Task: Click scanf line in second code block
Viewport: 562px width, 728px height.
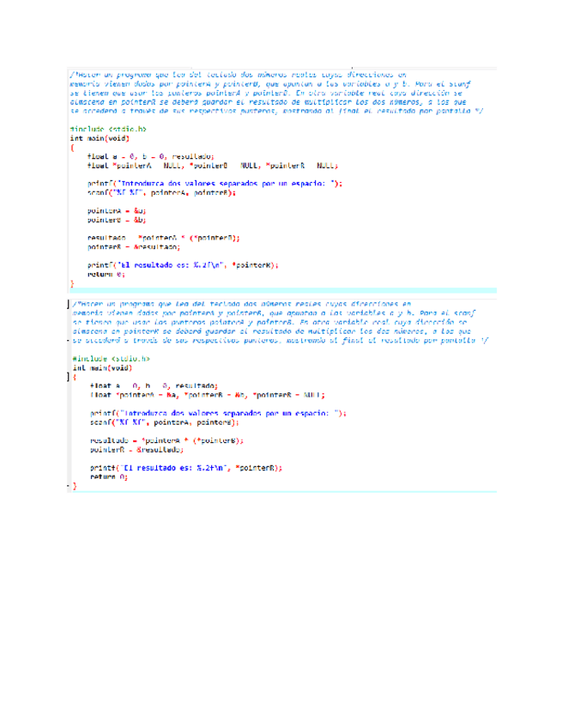Action: tap(164, 422)
